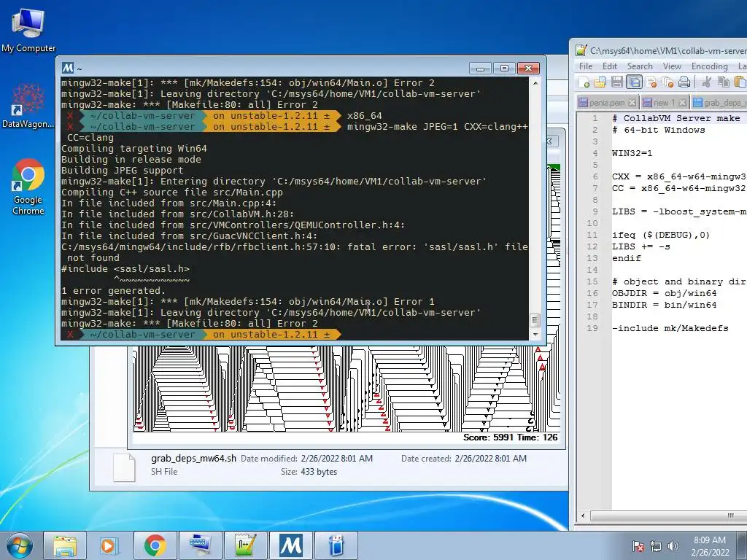747x560 pixels.
Task: Click the Chrome taskbar button
Action: click(x=155, y=545)
